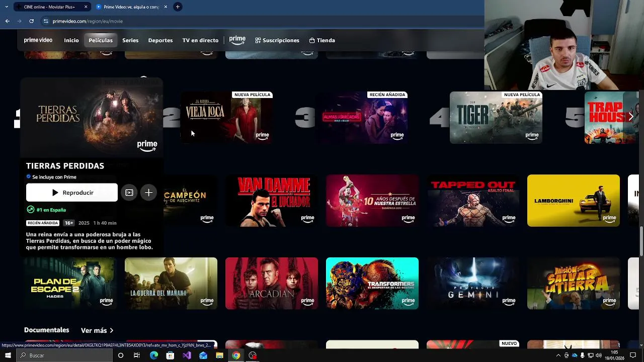Open the Vieja Loca movie card
The height and width of the screenshot is (362, 644).
point(227,118)
